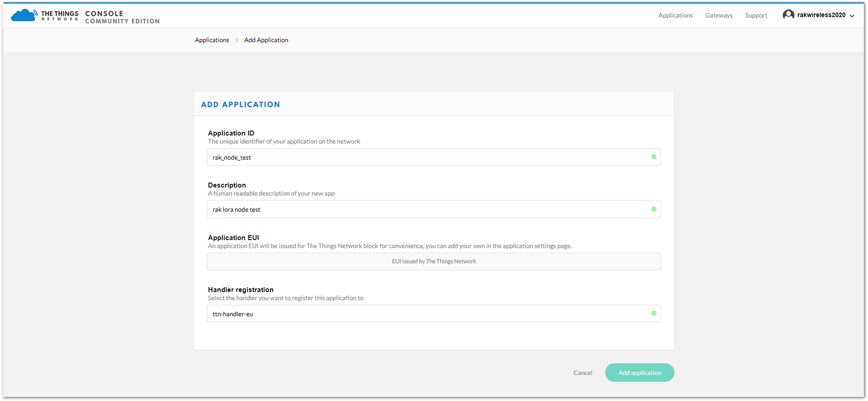
Task: Click the Handler registration label
Action: 241,290
